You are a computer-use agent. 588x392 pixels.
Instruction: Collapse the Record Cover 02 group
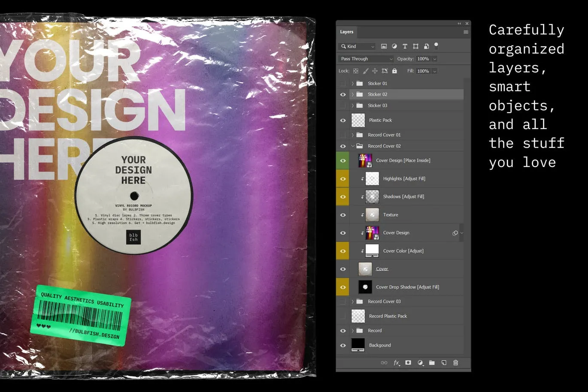(353, 145)
